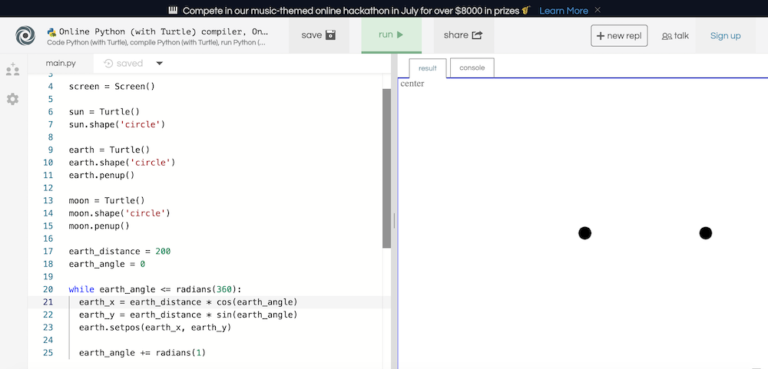768x369 pixels.
Task: Click the saved history clock icon
Action: (x=108, y=63)
